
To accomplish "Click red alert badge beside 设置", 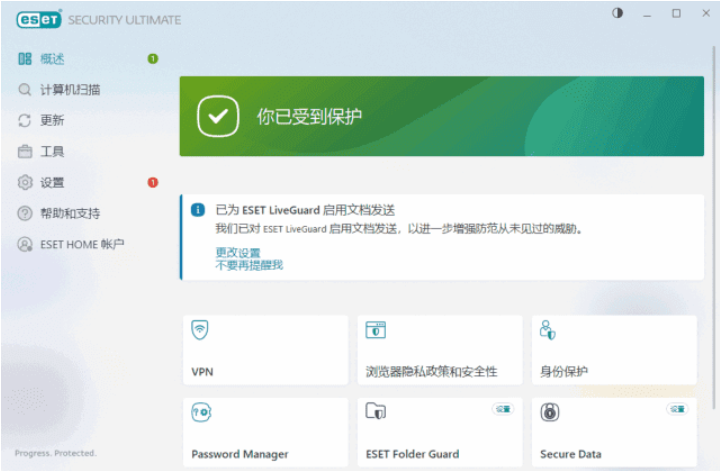I will 153,182.
